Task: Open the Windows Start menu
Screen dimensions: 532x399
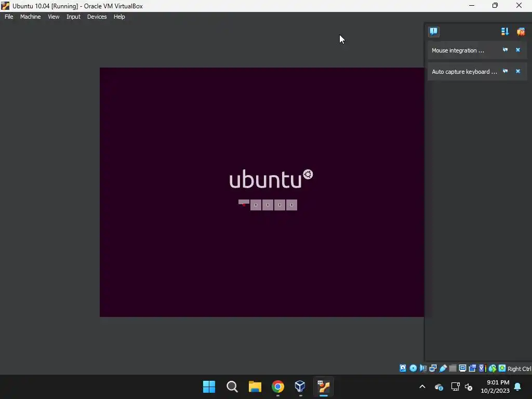Action: pyautogui.click(x=209, y=387)
